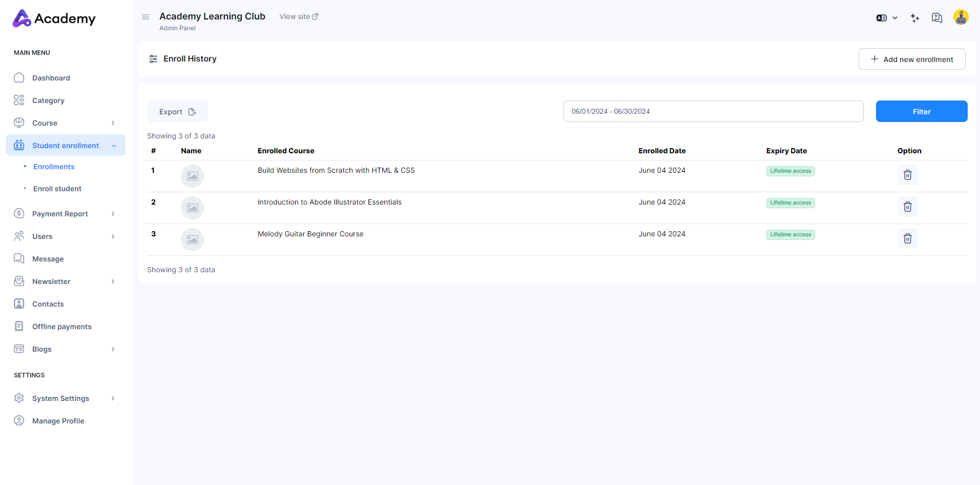The height and width of the screenshot is (485, 980).
Task: Expand the Payment Report submenu
Action: click(x=113, y=214)
